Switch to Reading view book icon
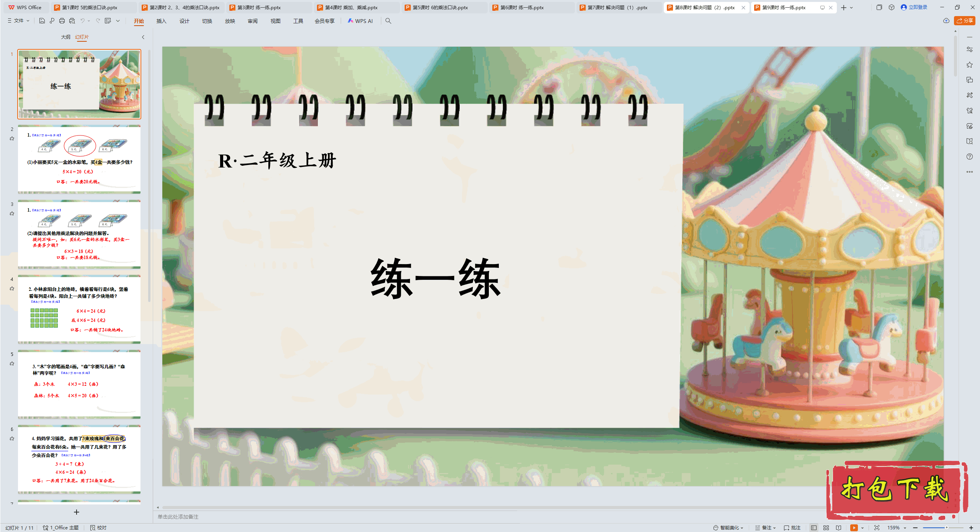980x532 pixels. [x=839, y=528]
